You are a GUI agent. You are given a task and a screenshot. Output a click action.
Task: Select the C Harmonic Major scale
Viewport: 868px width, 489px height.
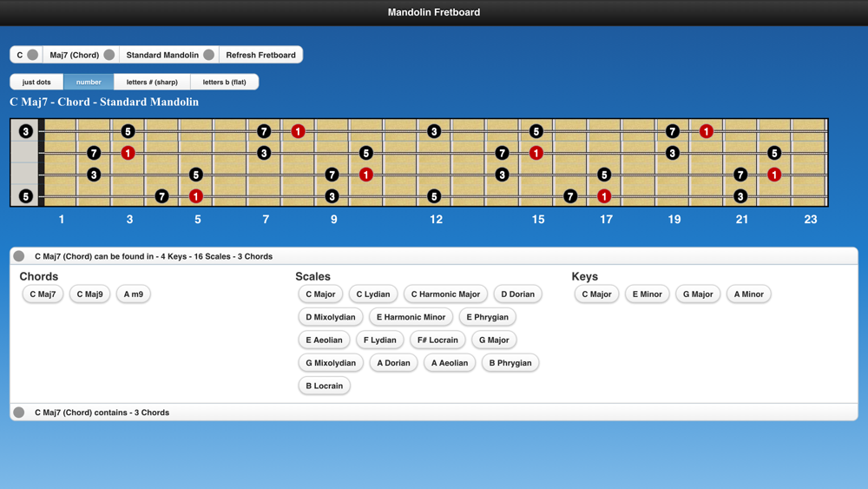pyautogui.click(x=445, y=294)
